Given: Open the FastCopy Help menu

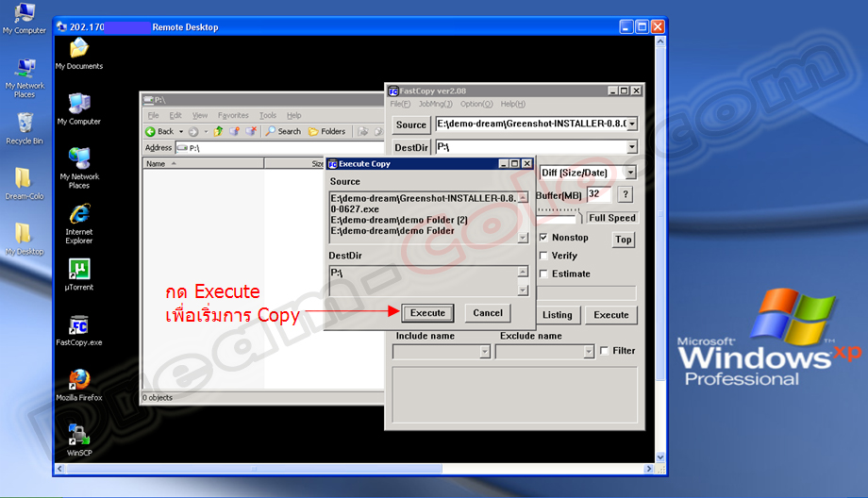Looking at the screenshot, I should pyautogui.click(x=512, y=104).
